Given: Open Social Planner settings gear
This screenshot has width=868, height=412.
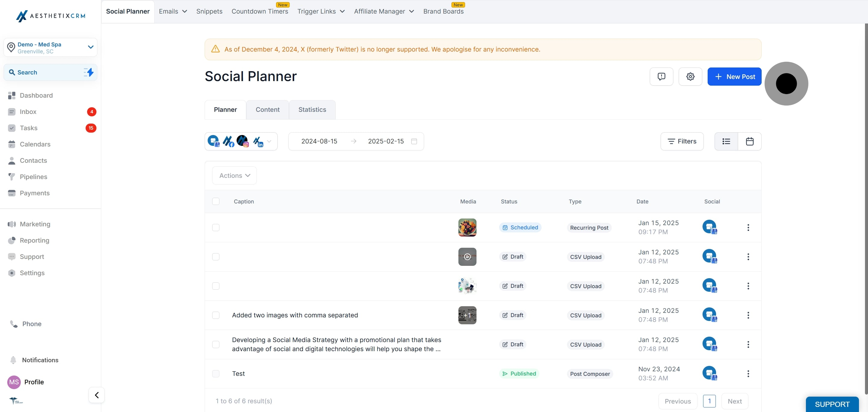Looking at the screenshot, I should (690, 77).
